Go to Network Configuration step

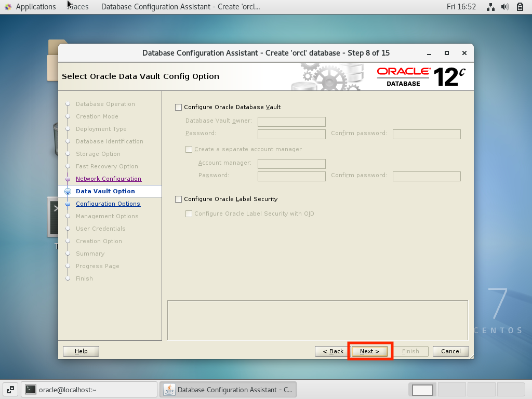(x=109, y=179)
